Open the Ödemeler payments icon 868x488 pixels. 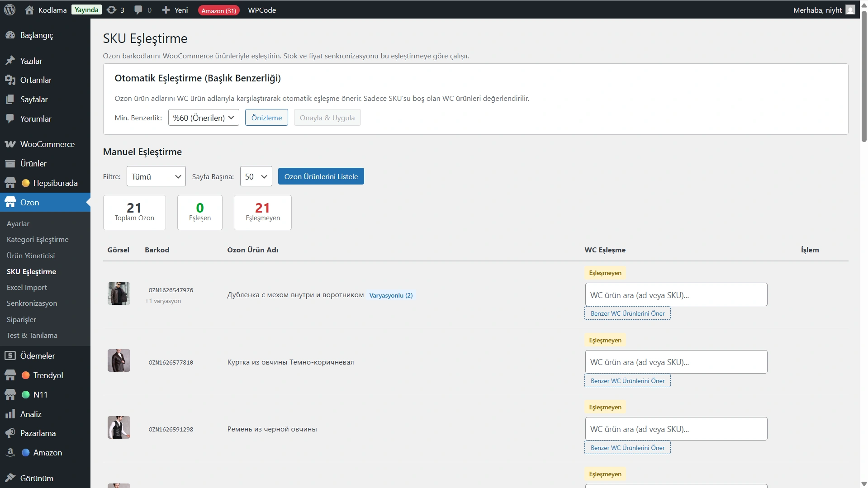coord(10,356)
